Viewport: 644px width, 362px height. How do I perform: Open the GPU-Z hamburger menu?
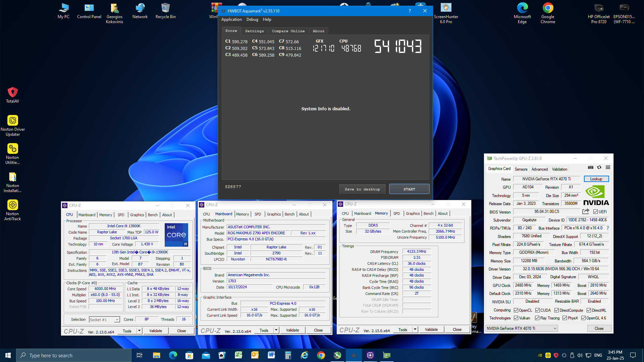tap(608, 167)
